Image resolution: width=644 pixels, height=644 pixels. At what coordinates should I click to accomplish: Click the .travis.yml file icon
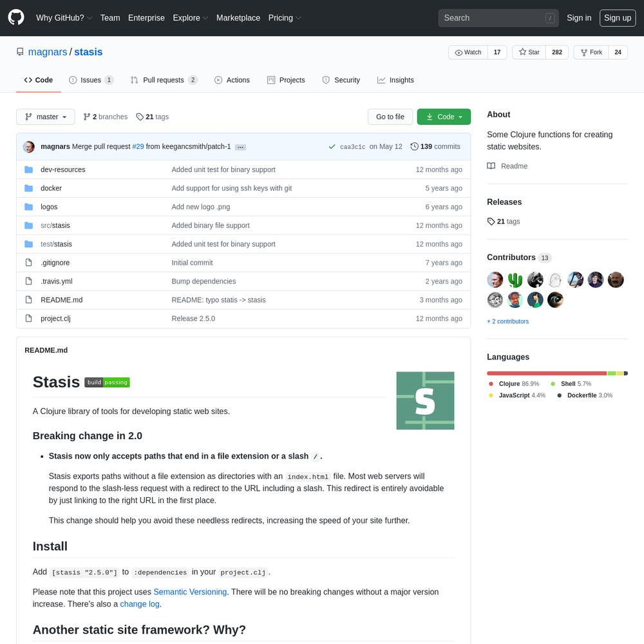tap(28, 281)
